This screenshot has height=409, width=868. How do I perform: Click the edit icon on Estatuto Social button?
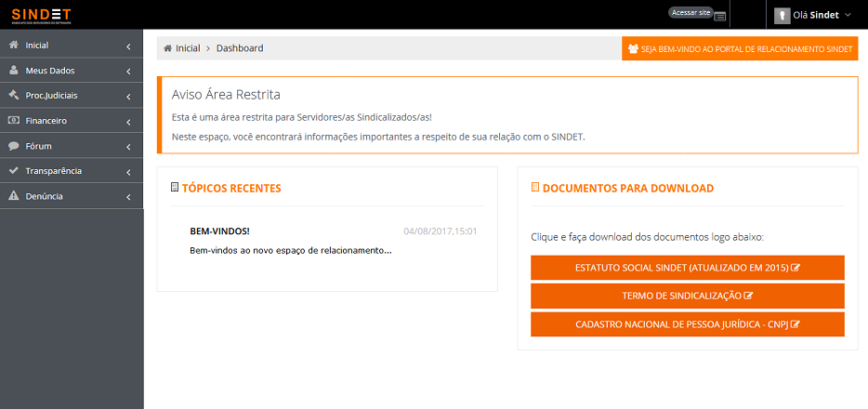click(796, 268)
